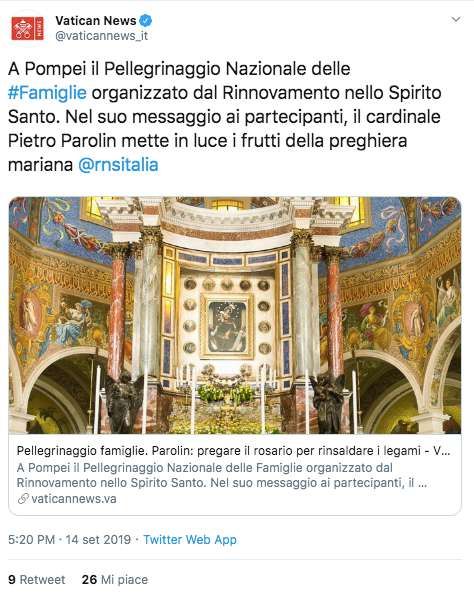View the 26 Mi piace list
This screenshot has width=474, height=599.
click(x=115, y=580)
